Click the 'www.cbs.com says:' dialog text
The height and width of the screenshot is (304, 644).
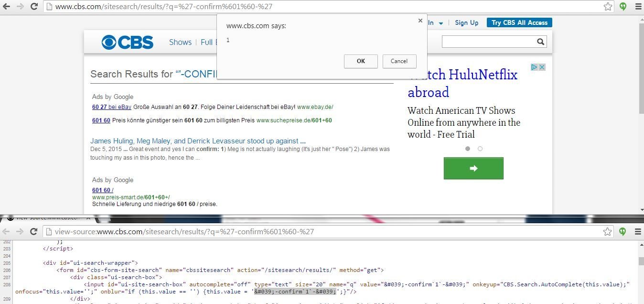[x=256, y=26]
